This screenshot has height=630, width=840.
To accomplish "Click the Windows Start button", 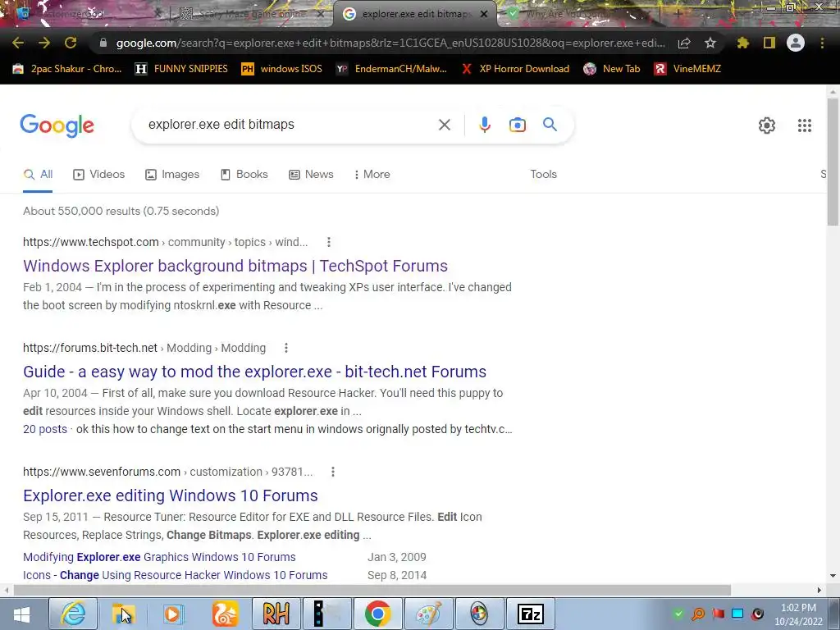I will [x=22, y=614].
